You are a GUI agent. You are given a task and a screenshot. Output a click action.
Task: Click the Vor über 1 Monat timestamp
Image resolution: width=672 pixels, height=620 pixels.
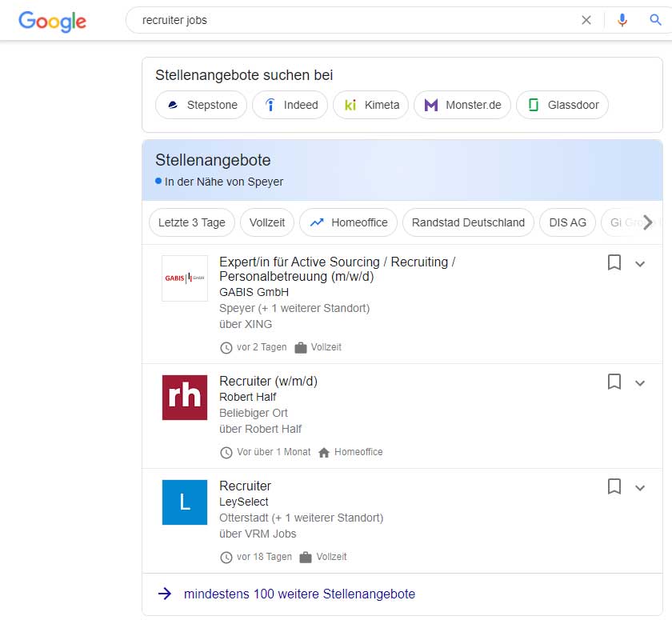[274, 452]
